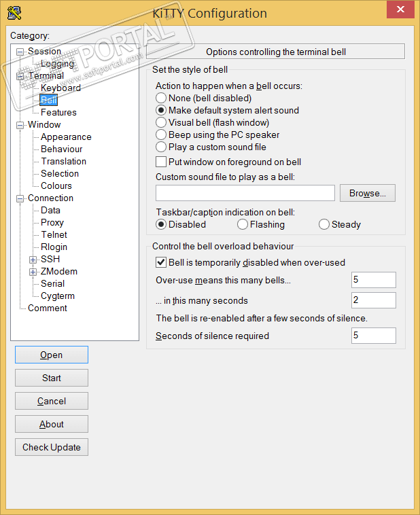This screenshot has height=515, width=420.
Task: Click the Start button
Action: click(x=52, y=378)
